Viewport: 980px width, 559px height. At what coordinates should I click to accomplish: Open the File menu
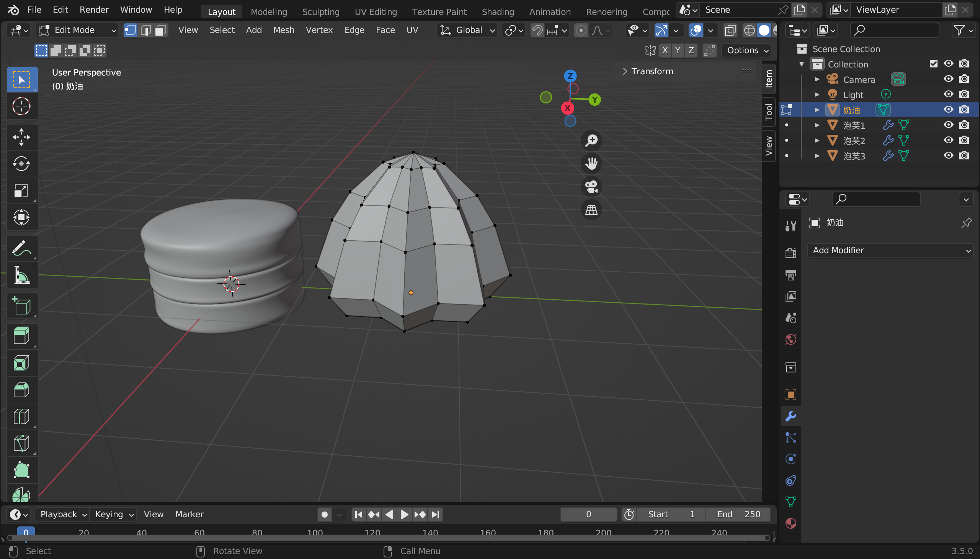point(34,10)
